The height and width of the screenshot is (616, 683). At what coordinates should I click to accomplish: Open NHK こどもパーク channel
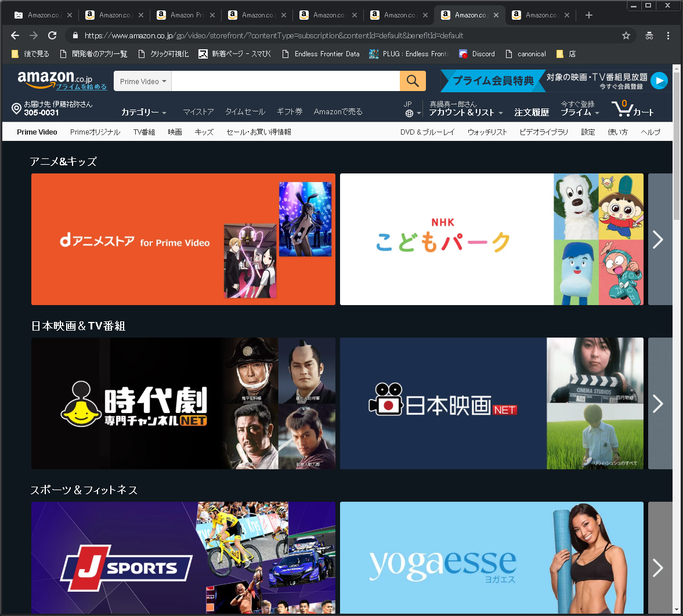click(492, 240)
